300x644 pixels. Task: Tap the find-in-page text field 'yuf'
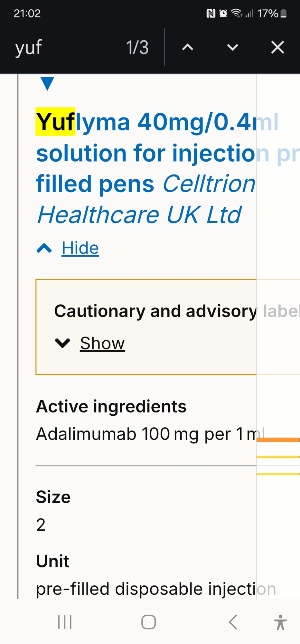click(64, 47)
